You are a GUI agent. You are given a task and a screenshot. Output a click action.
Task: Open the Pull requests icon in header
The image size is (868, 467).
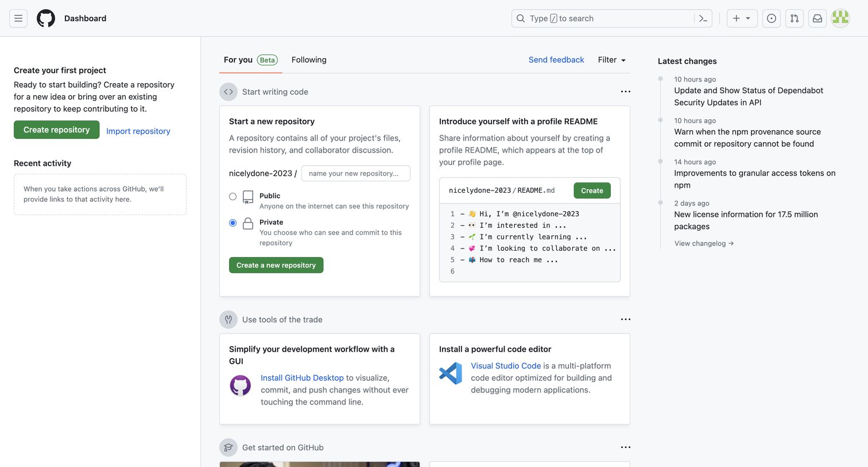[795, 18]
